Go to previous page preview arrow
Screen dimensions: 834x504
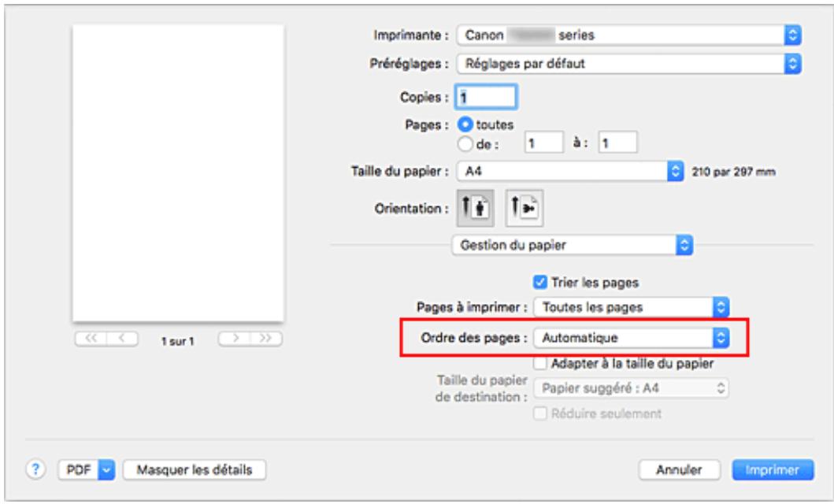[x=122, y=339]
